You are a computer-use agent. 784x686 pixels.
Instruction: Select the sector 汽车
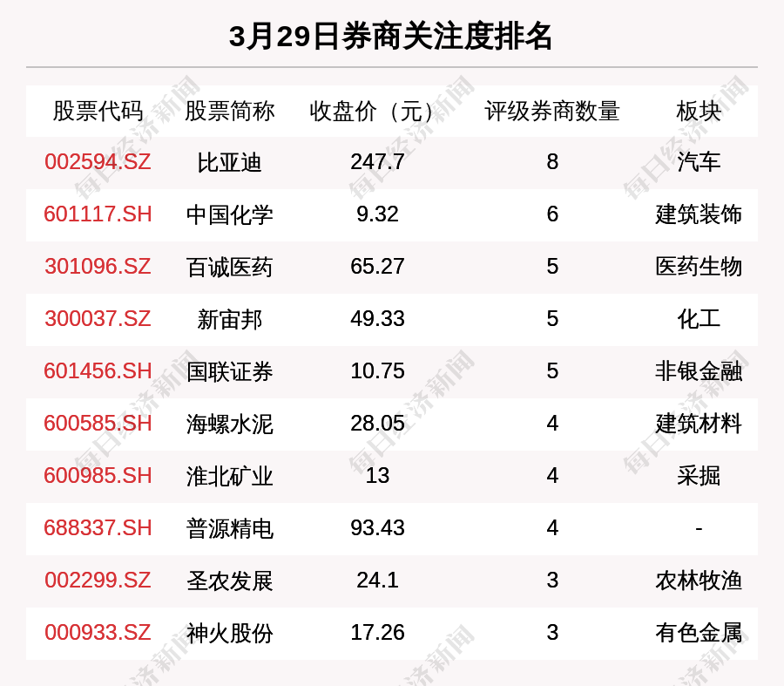pos(699,163)
